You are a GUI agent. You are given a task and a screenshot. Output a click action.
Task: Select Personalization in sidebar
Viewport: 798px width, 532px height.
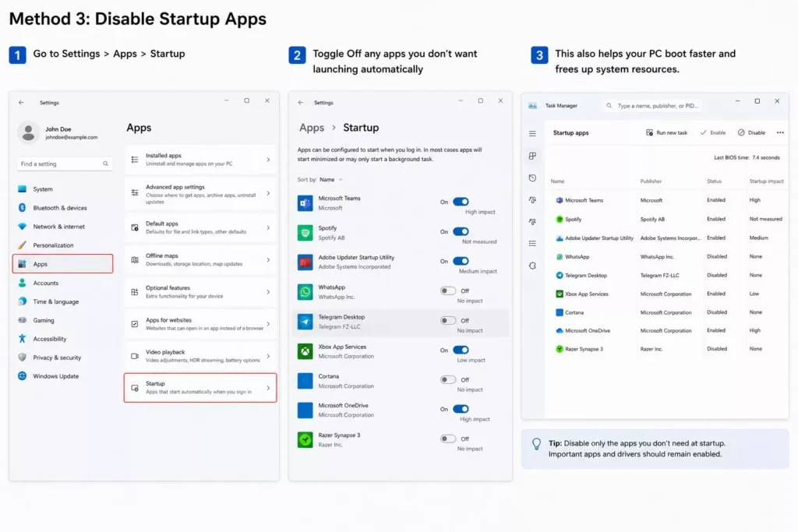tap(62, 245)
